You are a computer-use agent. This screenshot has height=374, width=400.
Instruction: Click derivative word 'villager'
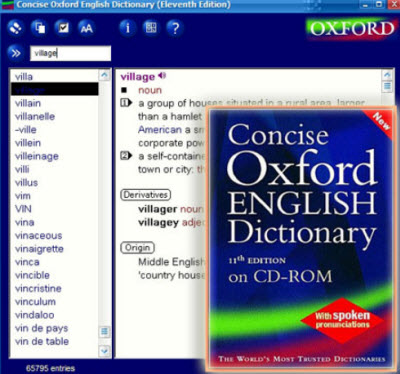pyautogui.click(x=158, y=209)
